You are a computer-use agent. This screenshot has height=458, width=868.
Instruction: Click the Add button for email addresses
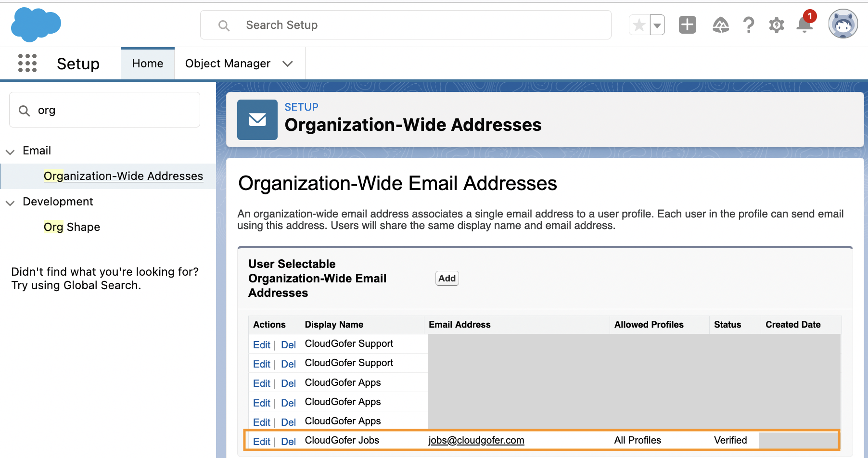(447, 279)
